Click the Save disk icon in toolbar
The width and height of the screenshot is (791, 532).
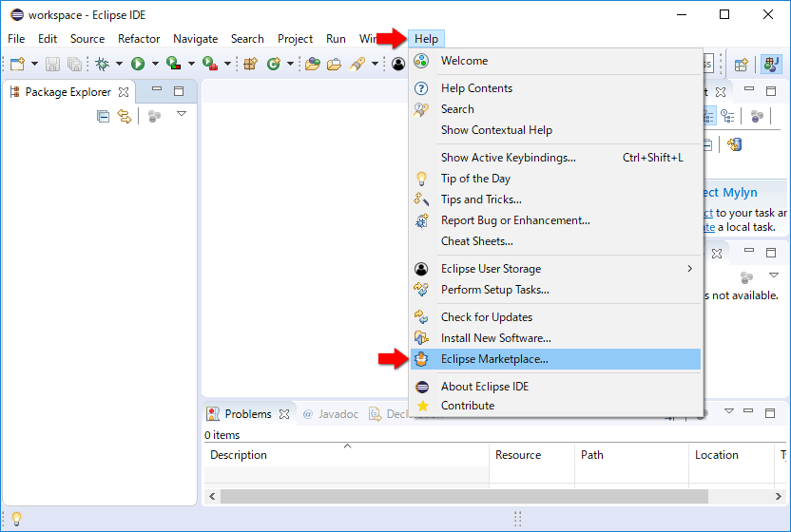53,64
